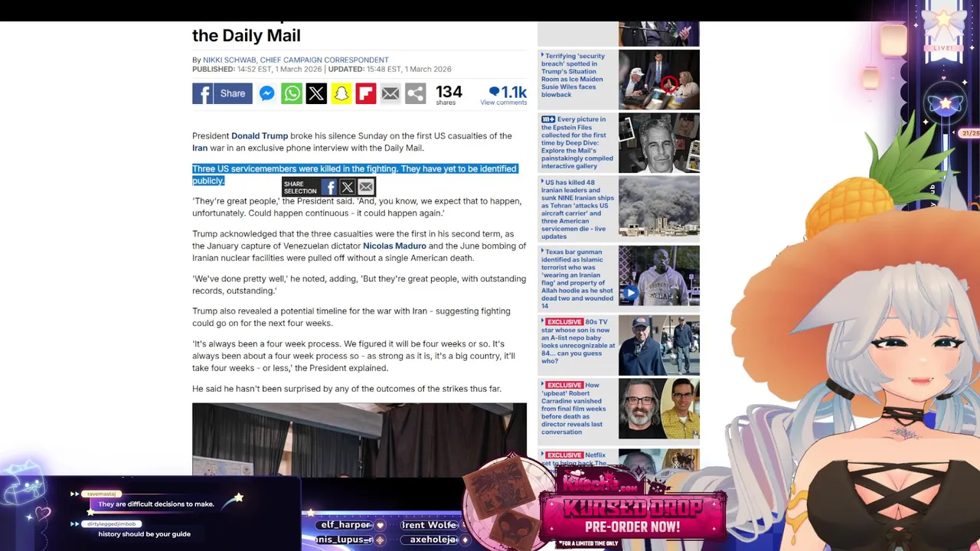Share article via WhatsApp icon

pos(292,93)
